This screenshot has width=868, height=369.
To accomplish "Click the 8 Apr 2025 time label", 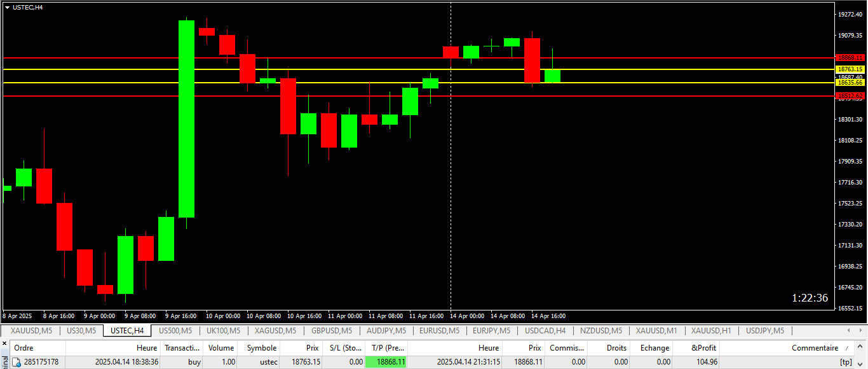I will coord(17,316).
